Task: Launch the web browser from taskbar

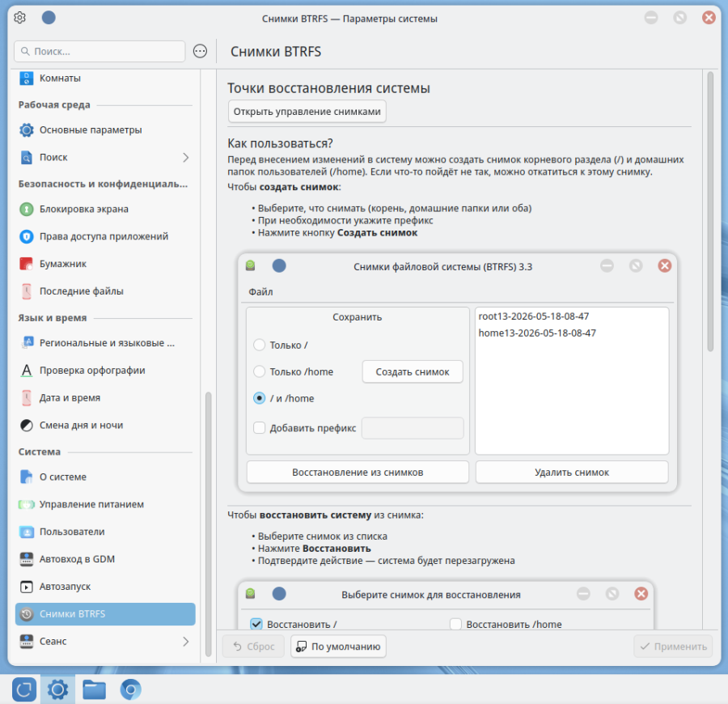Action: [130, 689]
